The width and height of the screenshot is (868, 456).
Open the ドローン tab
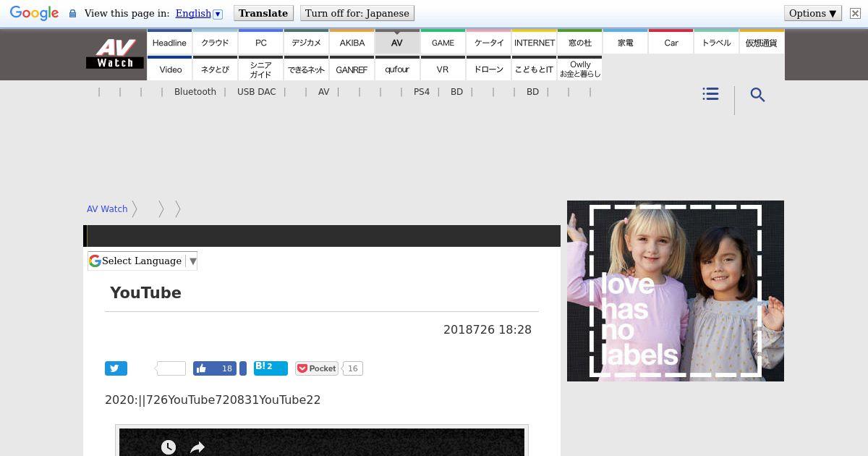click(x=488, y=69)
